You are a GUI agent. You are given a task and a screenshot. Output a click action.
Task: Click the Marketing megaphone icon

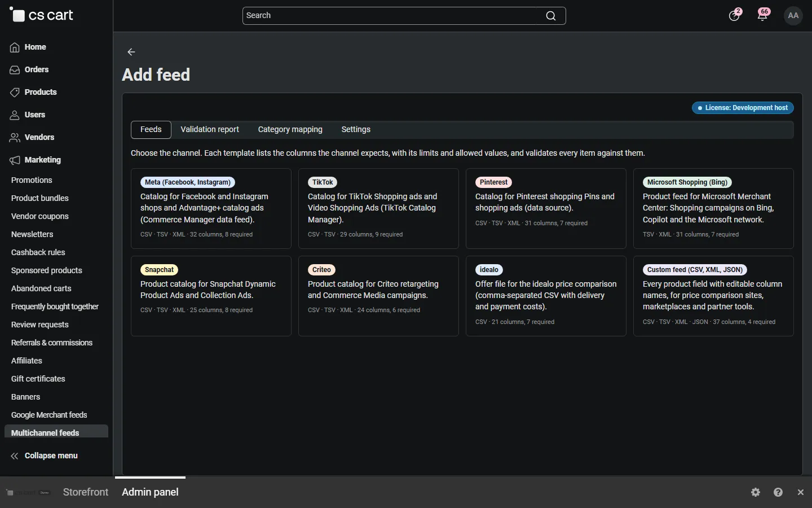pos(15,160)
